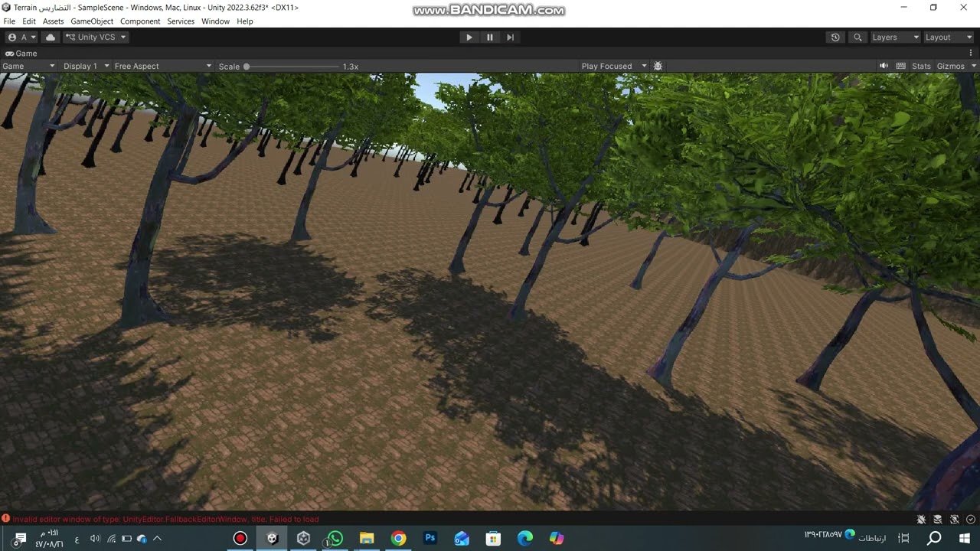Open the File menu

click(x=9, y=21)
